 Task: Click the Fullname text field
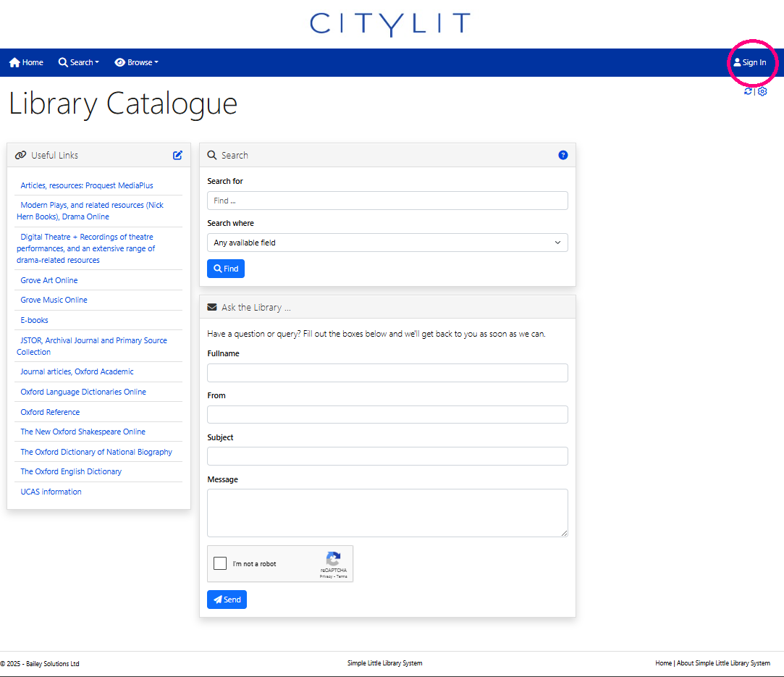pos(387,373)
